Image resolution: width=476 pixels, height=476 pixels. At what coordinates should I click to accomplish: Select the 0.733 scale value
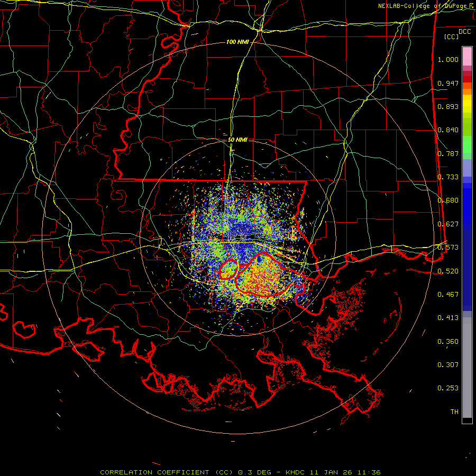click(448, 177)
